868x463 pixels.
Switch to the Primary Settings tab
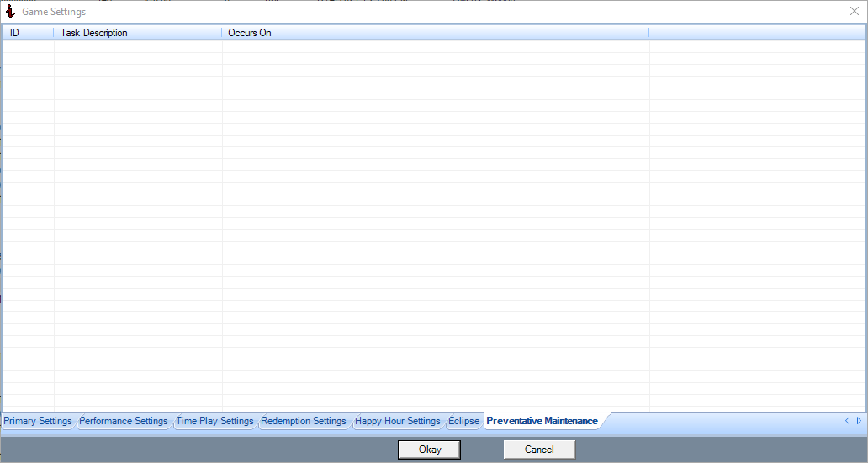[x=38, y=421]
